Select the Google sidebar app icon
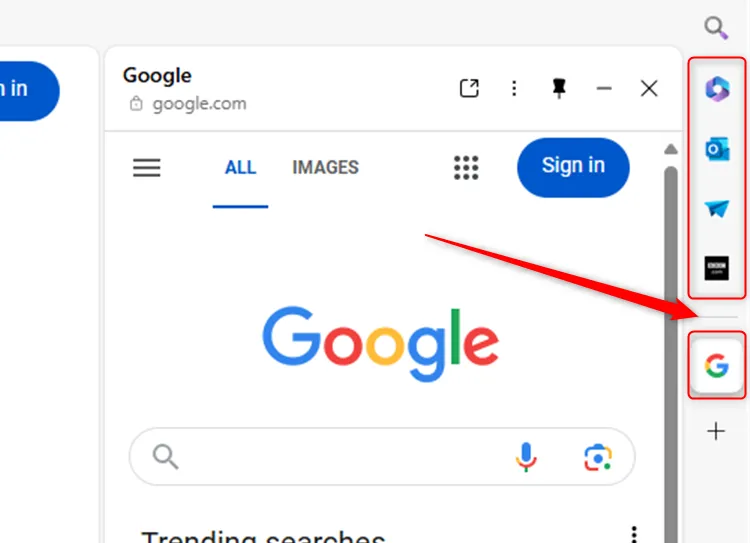The width and height of the screenshot is (750, 543). (x=716, y=366)
